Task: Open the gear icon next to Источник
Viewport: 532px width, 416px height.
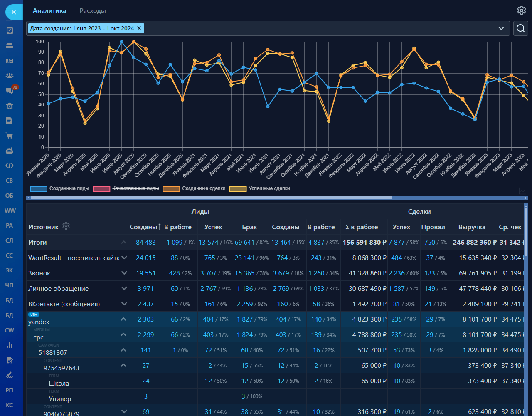Action: 66,226
